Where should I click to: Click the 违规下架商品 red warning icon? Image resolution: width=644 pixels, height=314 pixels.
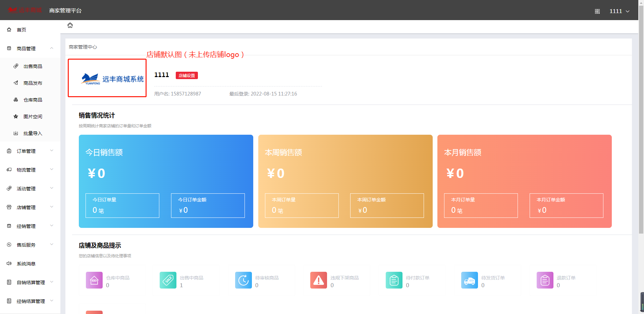[319, 280]
